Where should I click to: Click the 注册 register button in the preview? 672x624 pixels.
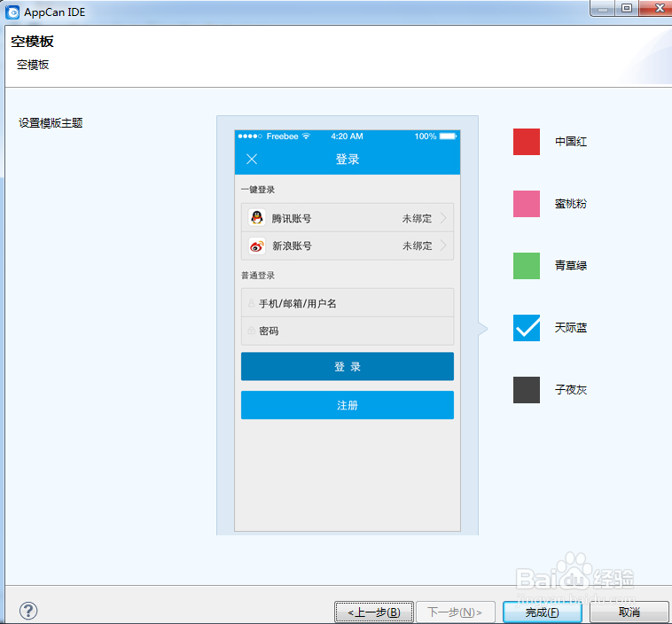[x=348, y=405]
